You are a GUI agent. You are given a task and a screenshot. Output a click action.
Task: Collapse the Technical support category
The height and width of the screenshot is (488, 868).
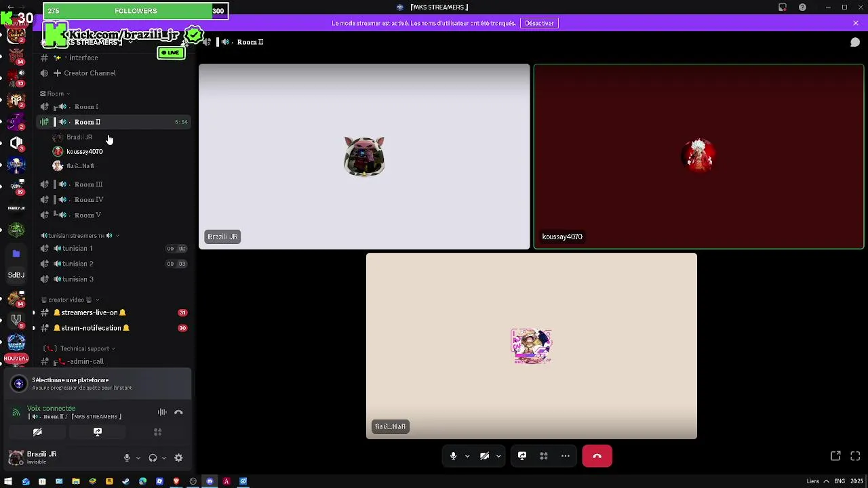pos(80,348)
